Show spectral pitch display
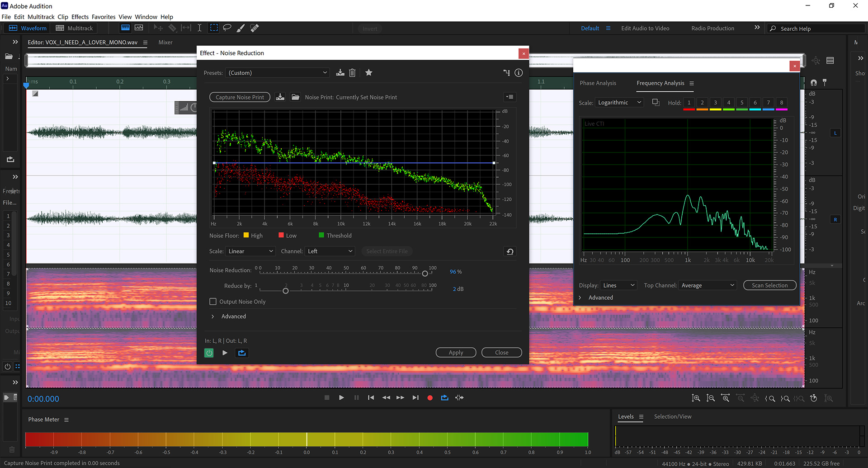This screenshot has height=468, width=868. 139,28
